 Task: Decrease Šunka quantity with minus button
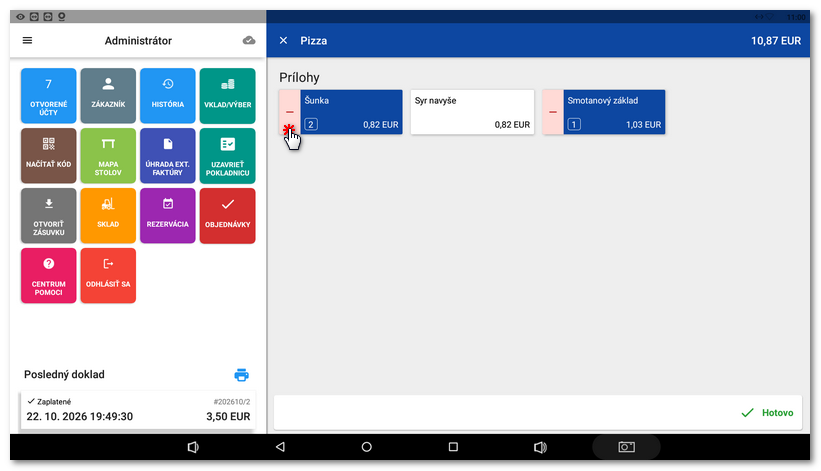click(290, 112)
